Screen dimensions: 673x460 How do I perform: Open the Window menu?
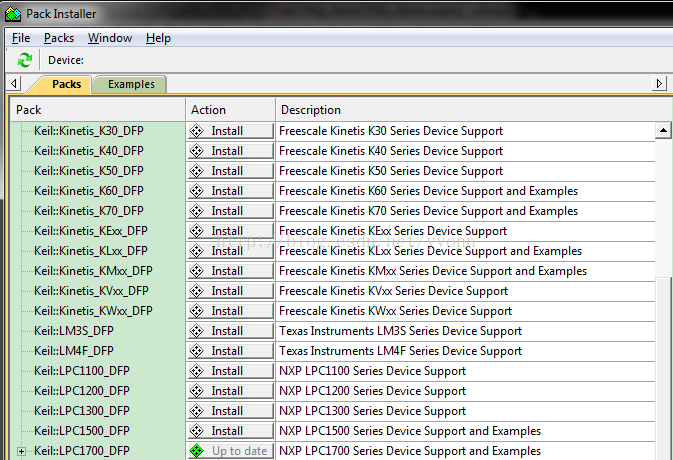(110, 38)
